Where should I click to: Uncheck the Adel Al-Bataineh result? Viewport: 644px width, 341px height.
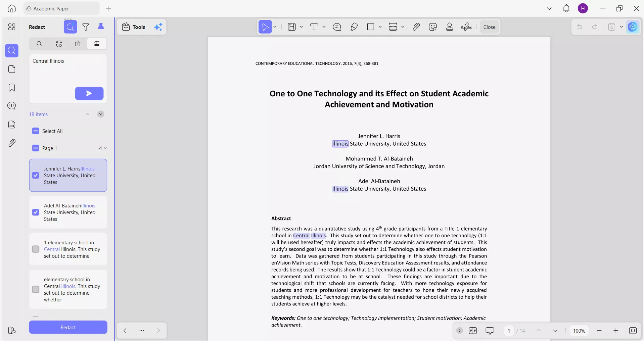coord(36,212)
